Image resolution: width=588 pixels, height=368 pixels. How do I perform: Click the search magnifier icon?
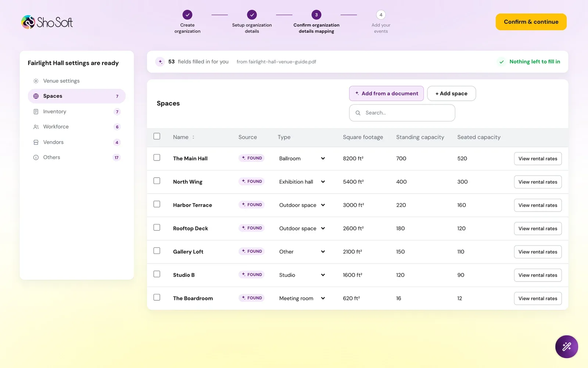[358, 113]
